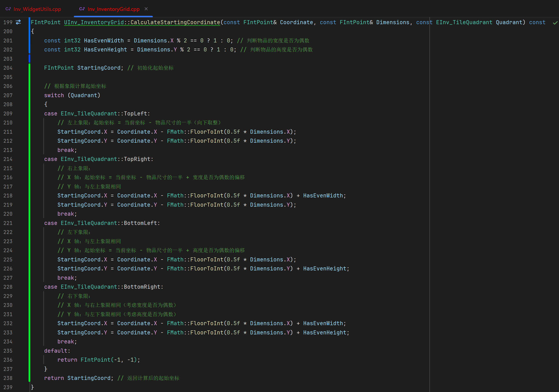Click the C++ file icon on Inv_WidgetUtils.cpp tab
This screenshot has height=392, width=559.
[8, 9]
